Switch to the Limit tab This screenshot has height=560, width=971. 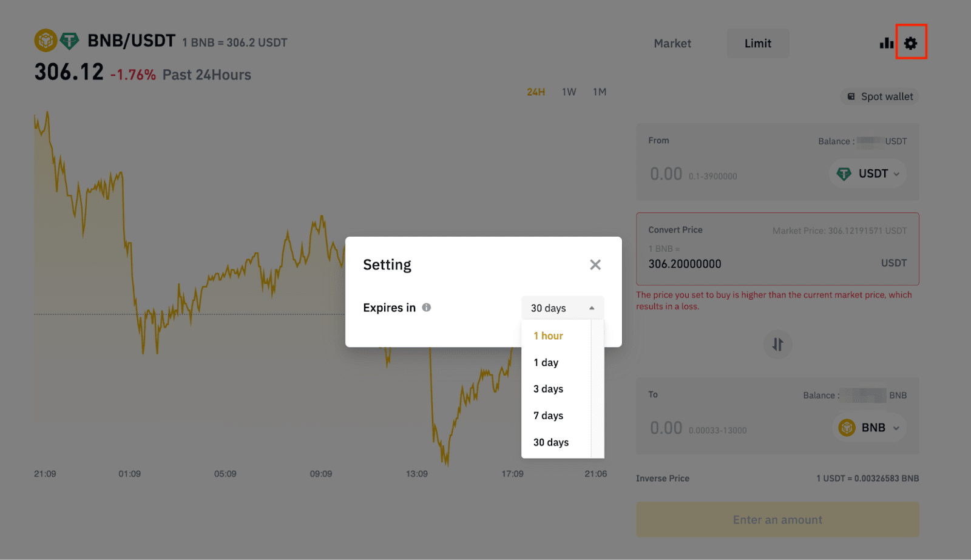[x=758, y=44]
